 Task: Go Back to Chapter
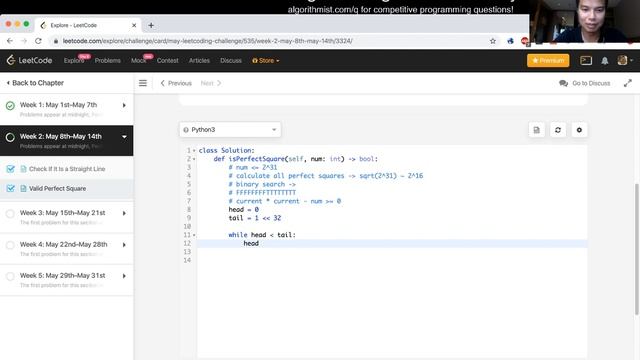pyautogui.click(x=35, y=83)
